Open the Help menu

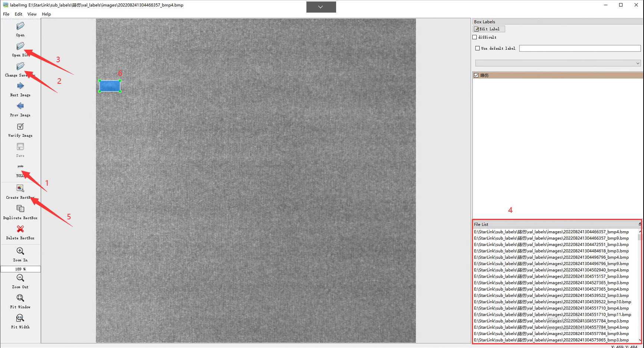(46, 14)
